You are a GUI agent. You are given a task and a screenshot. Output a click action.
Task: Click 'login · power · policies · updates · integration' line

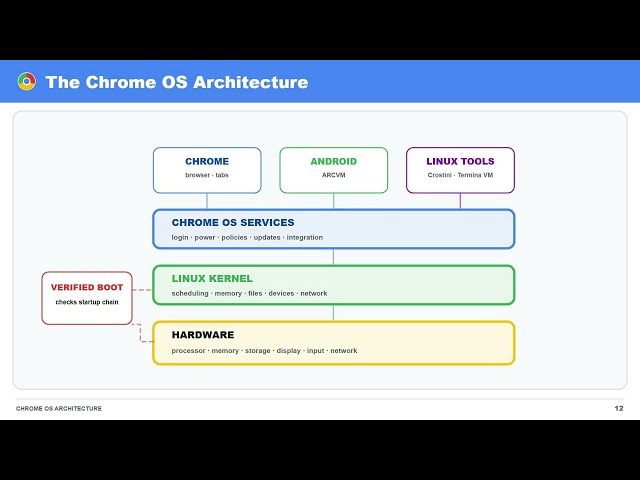247,237
